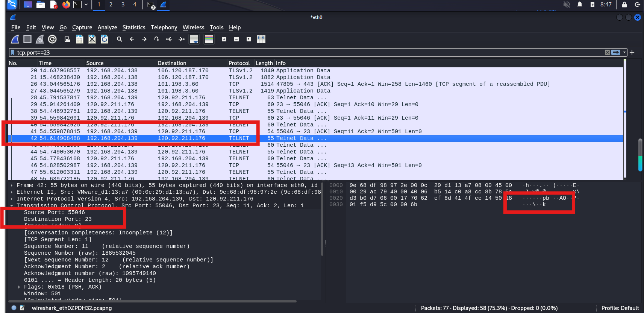Select packet 28 TELNET row
The width and height of the screenshot is (644, 313).
point(315,97)
